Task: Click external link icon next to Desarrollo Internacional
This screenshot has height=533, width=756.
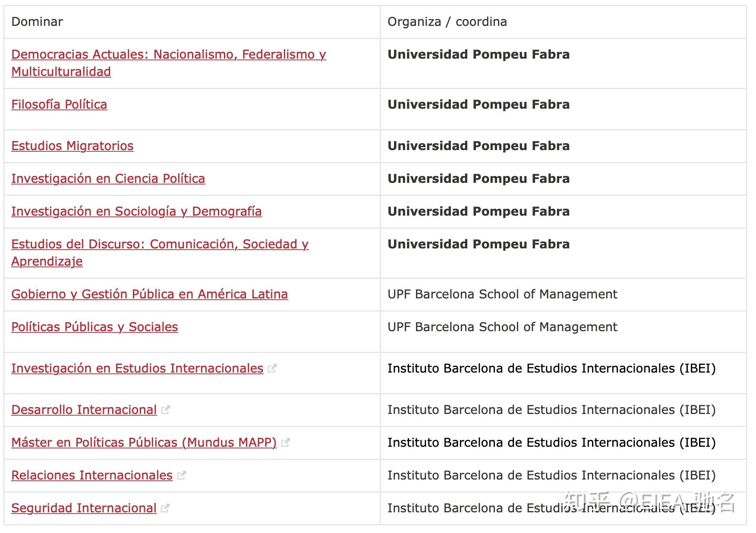Action: 165,410
